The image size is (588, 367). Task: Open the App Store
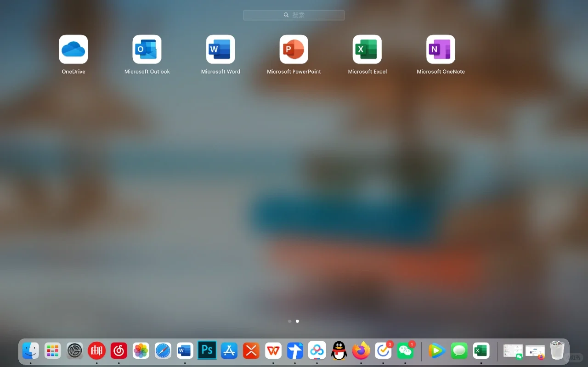(229, 350)
